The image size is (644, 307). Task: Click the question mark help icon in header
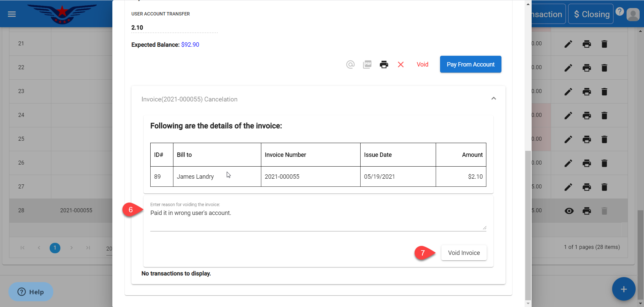pos(620,11)
